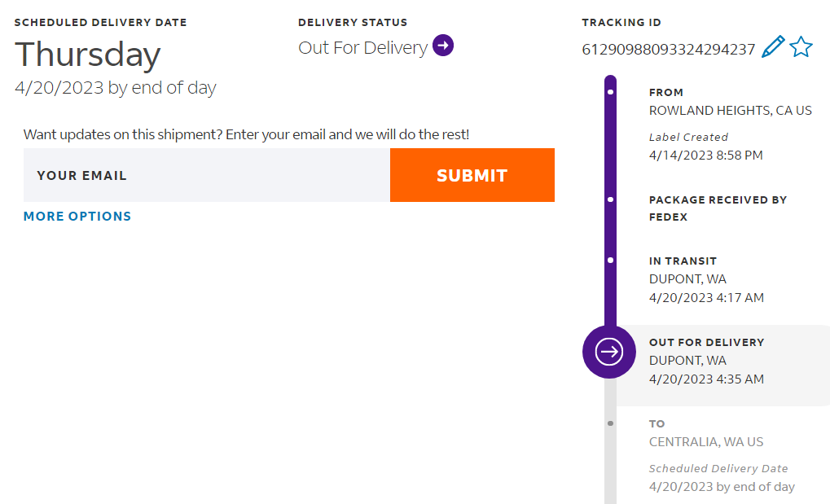830x504 pixels.
Task: Click the YOUR EMAIL input field
Action: click(207, 175)
